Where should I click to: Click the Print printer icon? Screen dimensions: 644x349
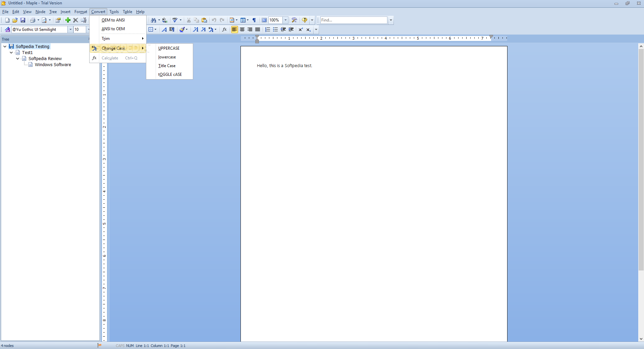[x=33, y=20]
